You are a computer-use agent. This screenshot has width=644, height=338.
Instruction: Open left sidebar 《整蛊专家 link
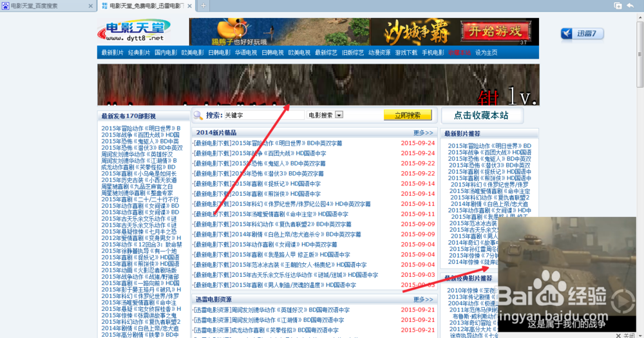tap(137, 193)
